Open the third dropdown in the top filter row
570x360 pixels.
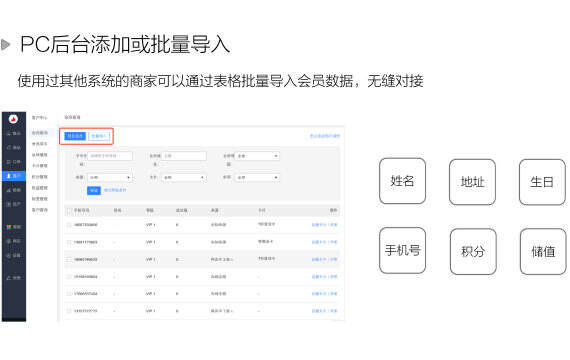point(257,156)
